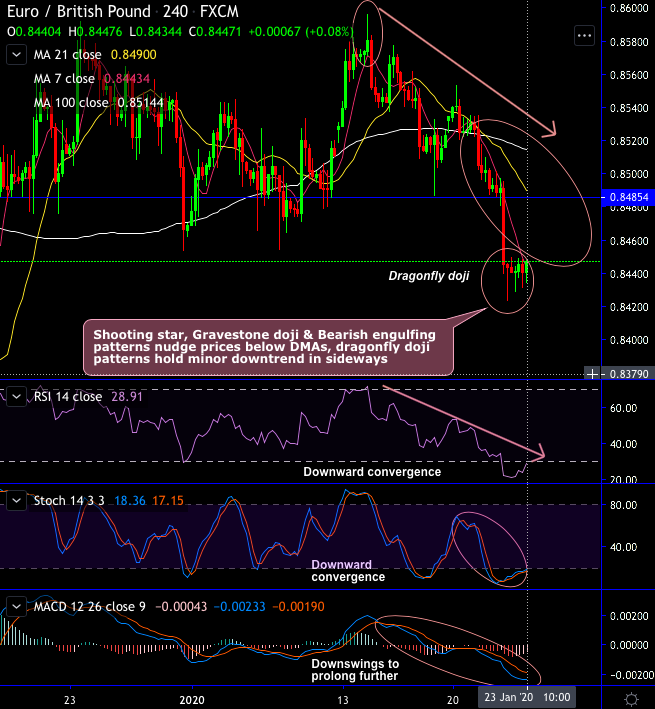Open the three-dots chart options menu
The width and height of the screenshot is (655, 709).
pos(584,36)
